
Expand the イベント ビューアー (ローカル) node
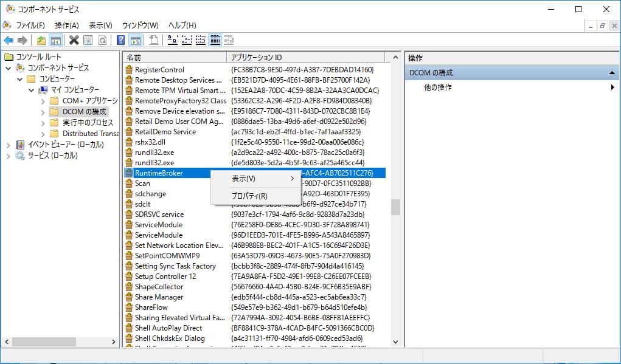9,145
